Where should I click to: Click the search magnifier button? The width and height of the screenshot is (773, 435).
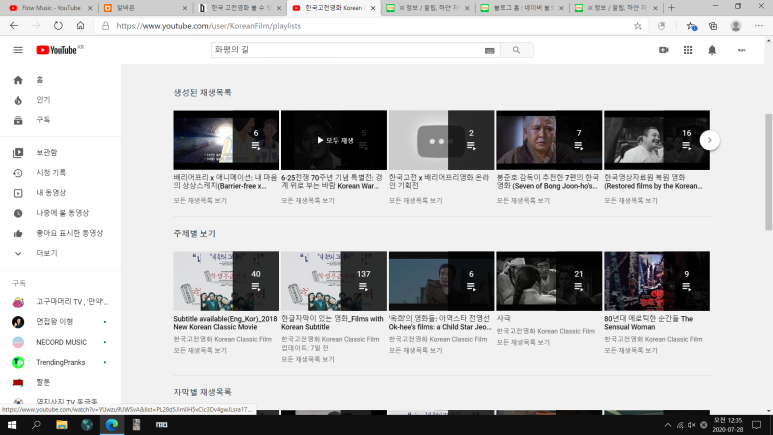point(516,50)
